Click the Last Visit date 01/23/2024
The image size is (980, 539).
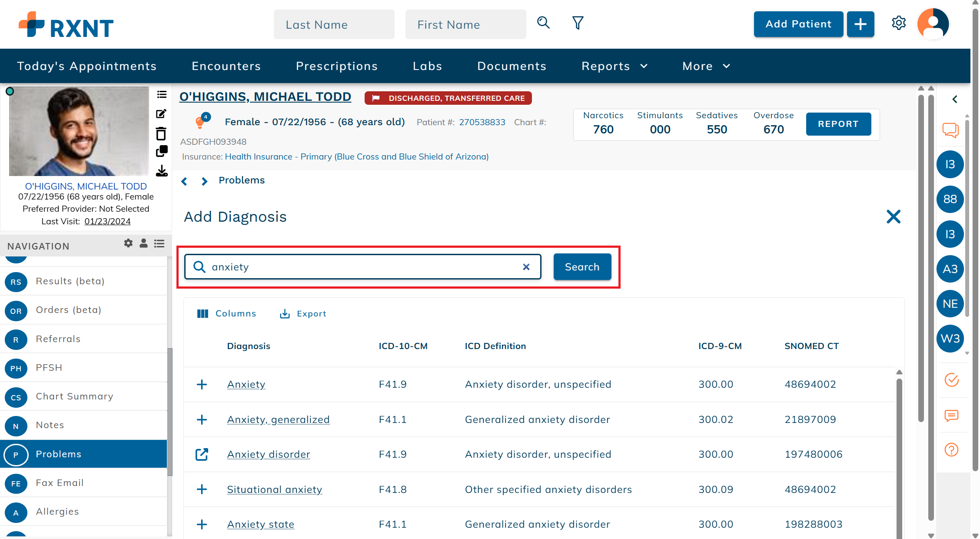[x=107, y=221]
